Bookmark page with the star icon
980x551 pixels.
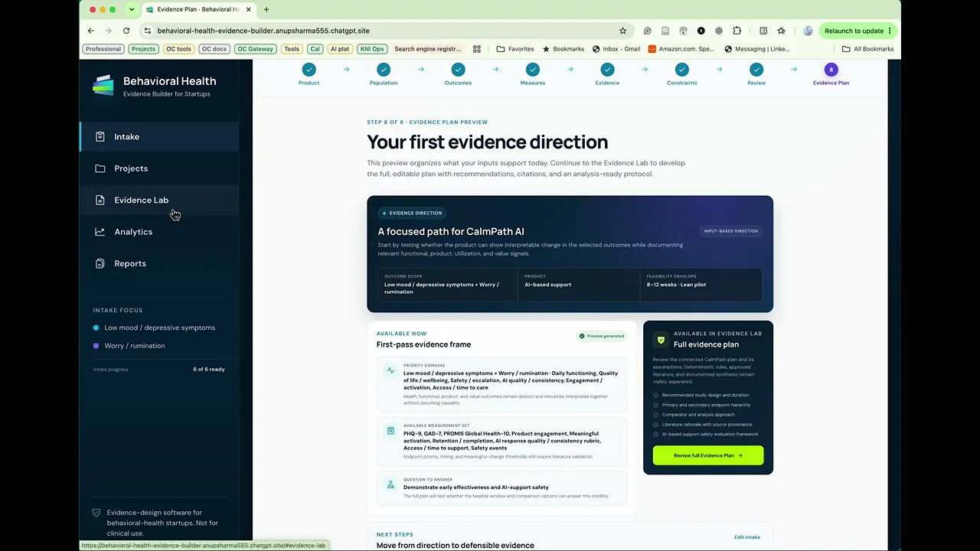click(x=622, y=31)
